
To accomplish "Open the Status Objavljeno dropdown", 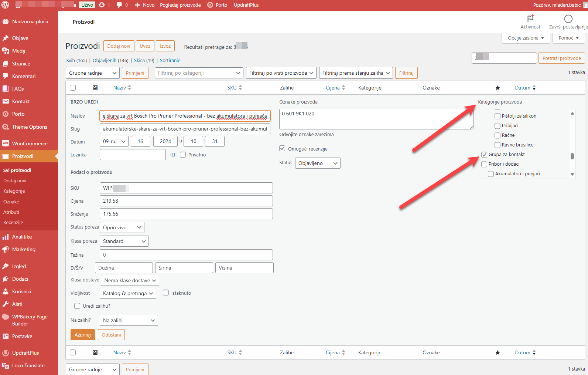I will (x=317, y=163).
